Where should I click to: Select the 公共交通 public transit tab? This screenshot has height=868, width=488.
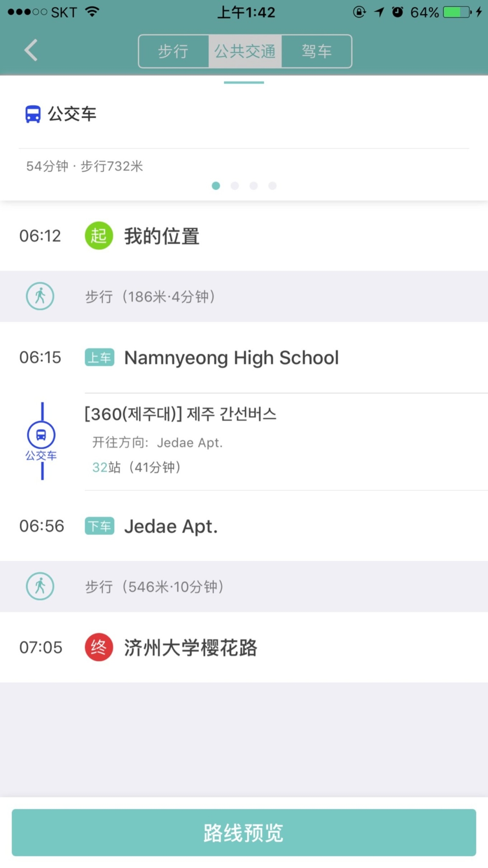(x=245, y=51)
